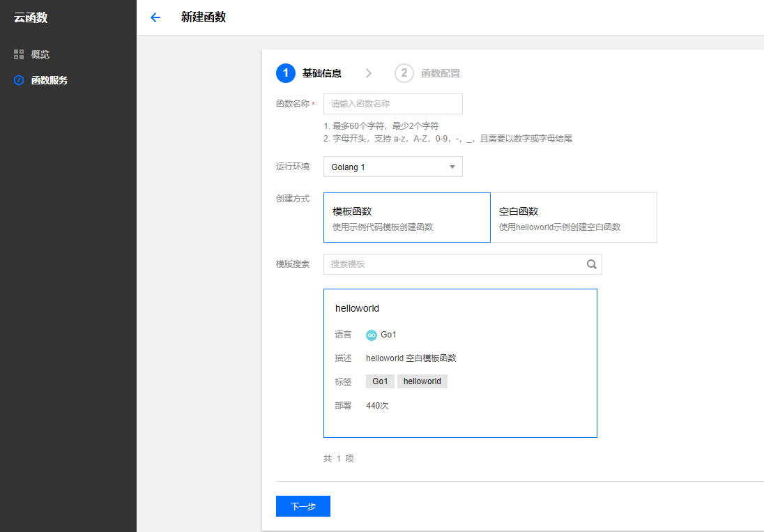Image resolution: width=764 pixels, height=532 pixels.
Task: Expand the runtime environment list
Action: [x=392, y=167]
